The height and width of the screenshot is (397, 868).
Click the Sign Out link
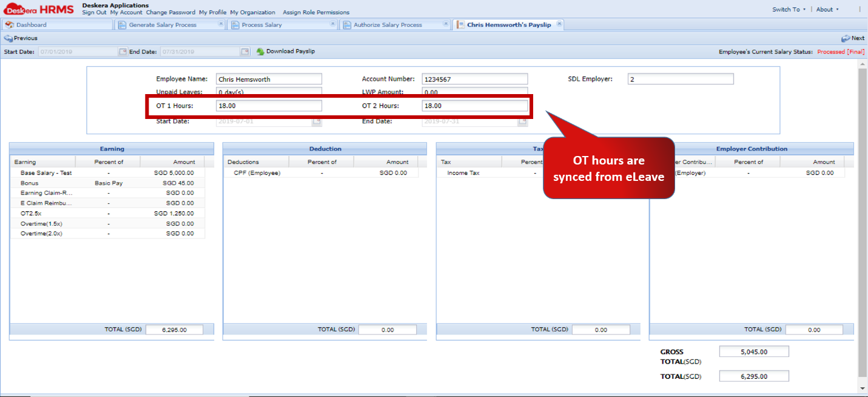[x=93, y=12]
